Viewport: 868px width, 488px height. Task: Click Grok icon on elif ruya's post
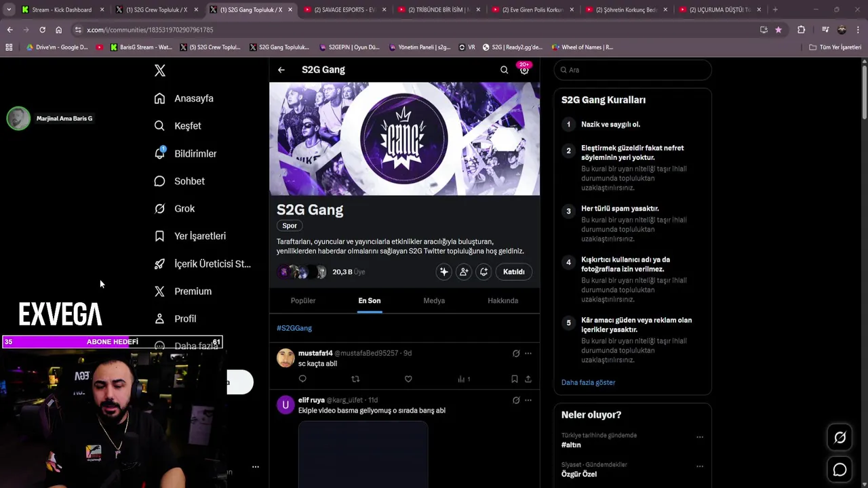pyautogui.click(x=516, y=400)
